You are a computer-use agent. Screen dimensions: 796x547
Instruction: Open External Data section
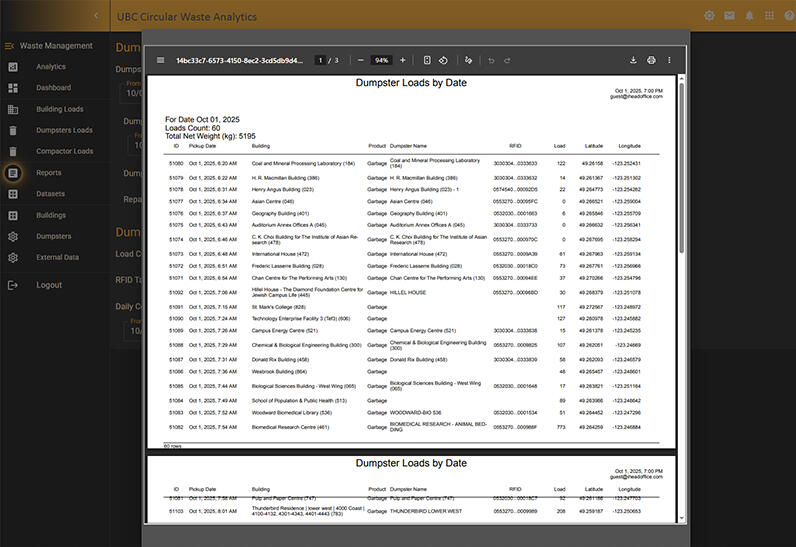57,257
